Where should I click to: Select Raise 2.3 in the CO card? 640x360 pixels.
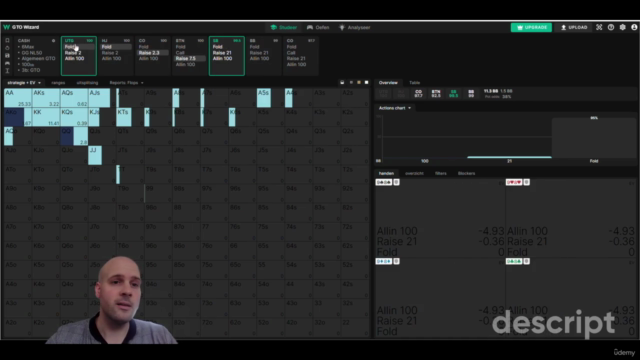pyautogui.click(x=153, y=53)
